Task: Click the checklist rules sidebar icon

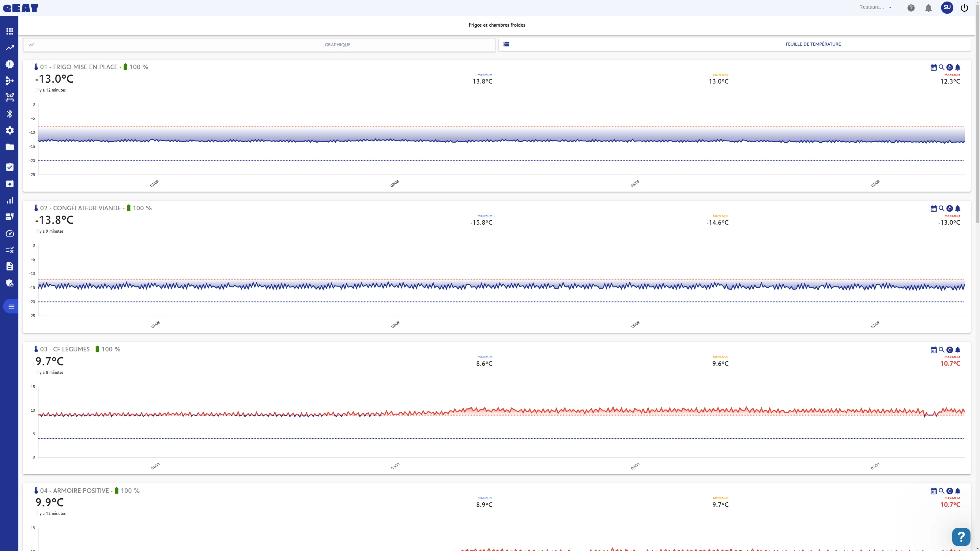Action: tap(10, 250)
